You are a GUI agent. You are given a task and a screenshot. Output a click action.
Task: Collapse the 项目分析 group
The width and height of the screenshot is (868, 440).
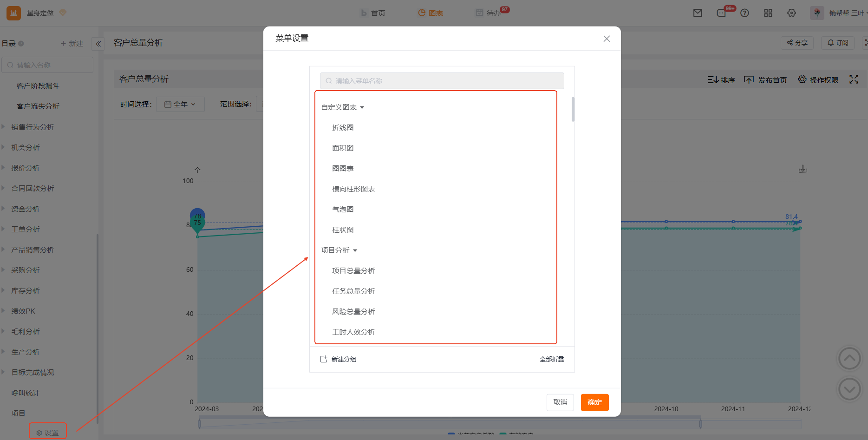click(355, 250)
